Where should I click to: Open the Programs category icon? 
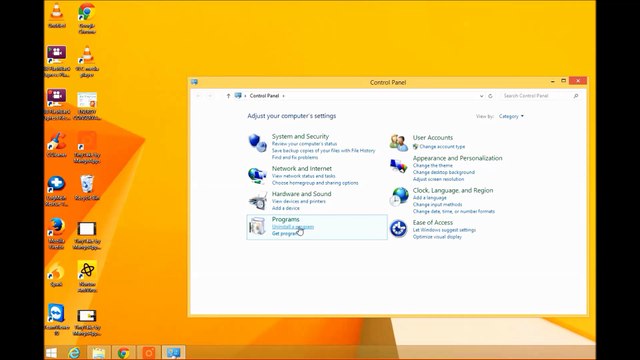click(x=258, y=226)
